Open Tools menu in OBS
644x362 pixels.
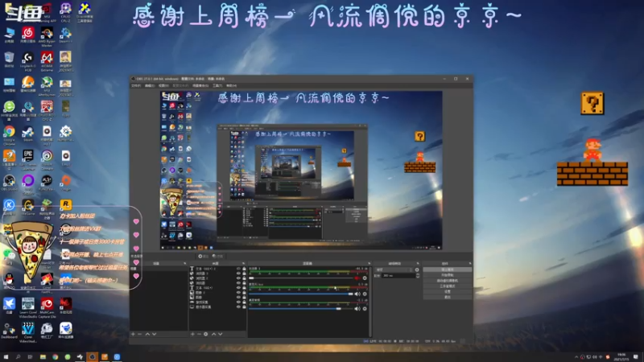pyautogui.click(x=217, y=86)
